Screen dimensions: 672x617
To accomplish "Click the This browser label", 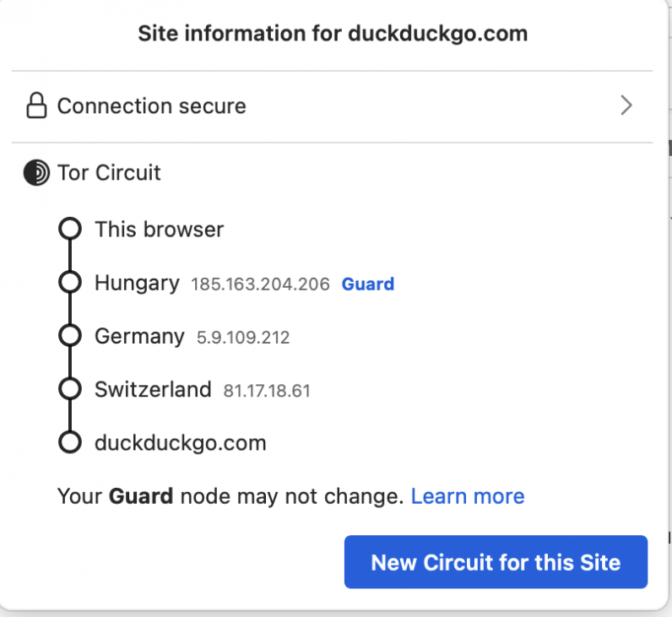I will click(x=159, y=230).
